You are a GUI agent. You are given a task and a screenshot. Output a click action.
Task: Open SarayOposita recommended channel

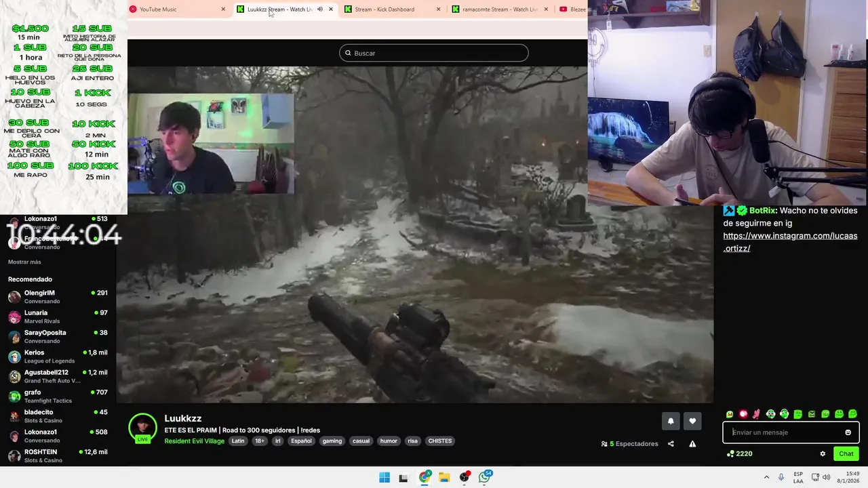point(58,336)
